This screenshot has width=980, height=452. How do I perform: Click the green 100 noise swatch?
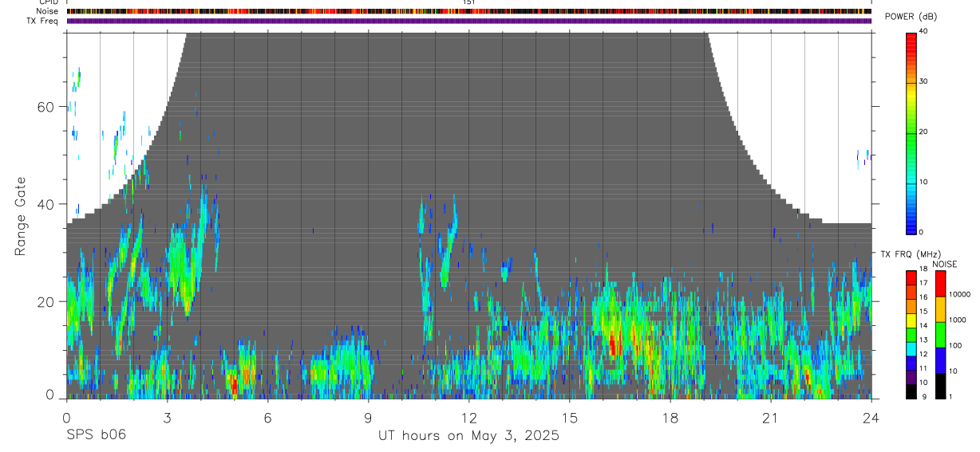tap(939, 335)
